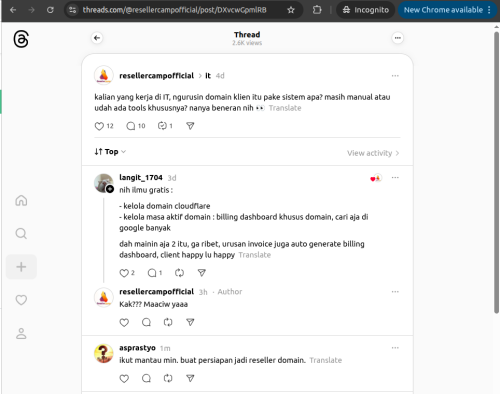Open site information icon in address bar

click(x=72, y=10)
